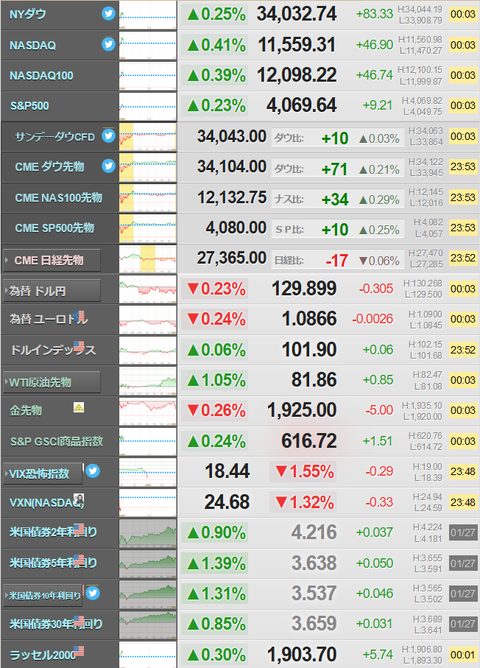Click the flag icon on ドルインデックス
Viewport: 480px width, 668px height.
tap(79, 346)
